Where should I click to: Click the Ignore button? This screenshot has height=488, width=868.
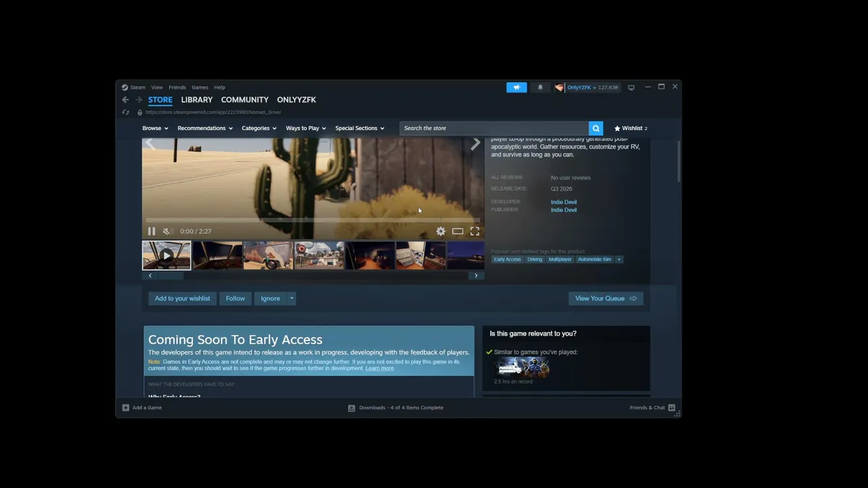pyautogui.click(x=271, y=298)
